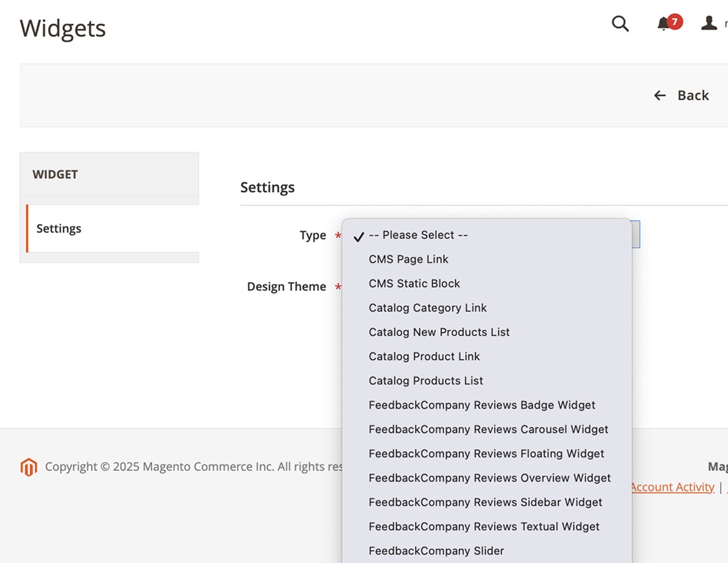
Task: Pick FeedbackCompany Reviews Sidebar Widget
Action: click(x=487, y=502)
